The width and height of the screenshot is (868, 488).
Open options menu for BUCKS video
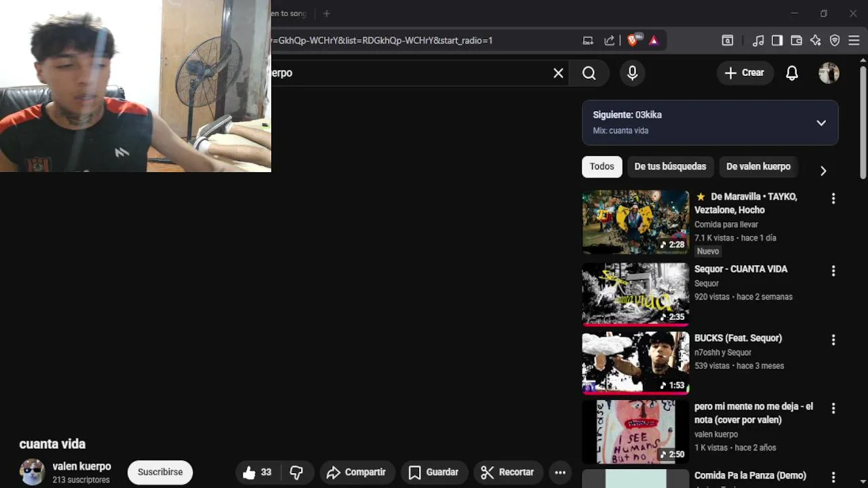[x=833, y=340]
